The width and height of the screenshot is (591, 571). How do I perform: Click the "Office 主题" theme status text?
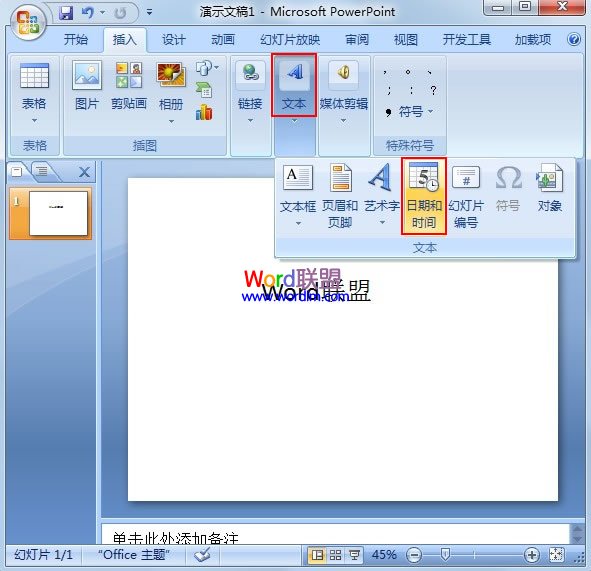coord(133,555)
